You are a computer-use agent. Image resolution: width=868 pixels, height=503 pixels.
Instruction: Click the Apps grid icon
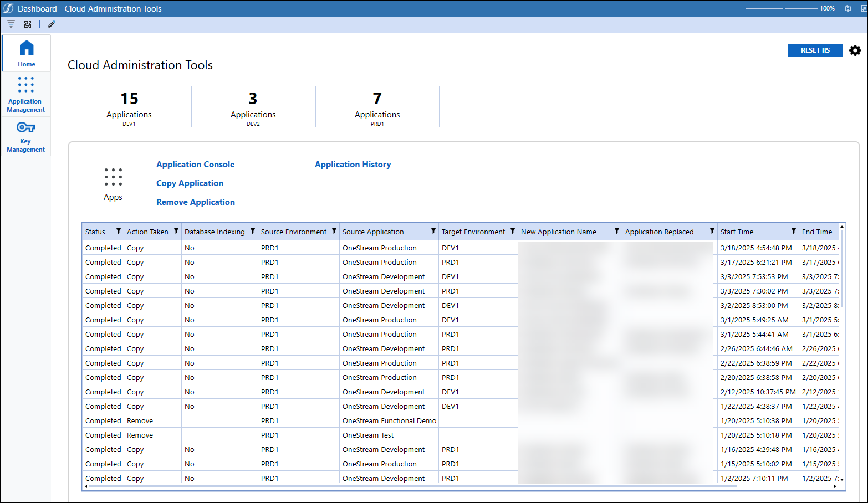click(x=113, y=177)
